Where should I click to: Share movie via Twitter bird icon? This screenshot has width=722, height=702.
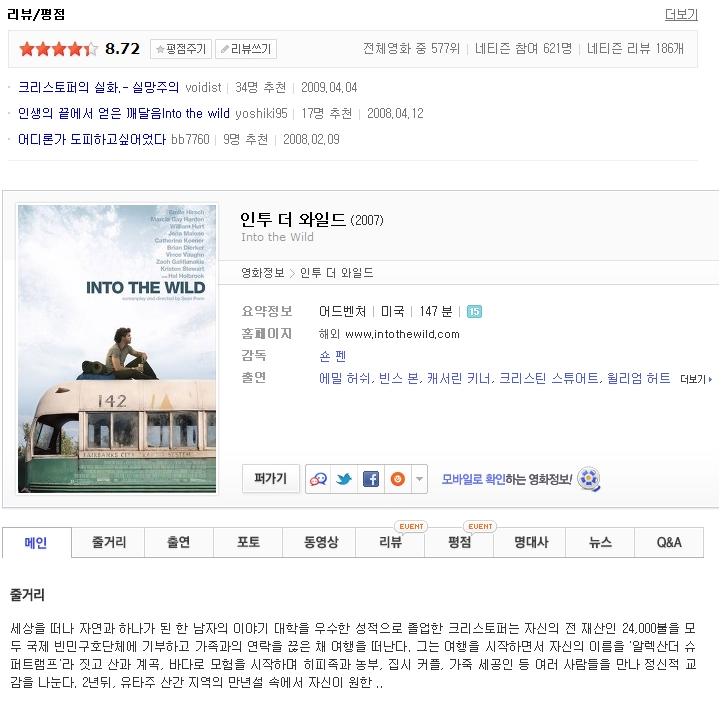click(344, 479)
